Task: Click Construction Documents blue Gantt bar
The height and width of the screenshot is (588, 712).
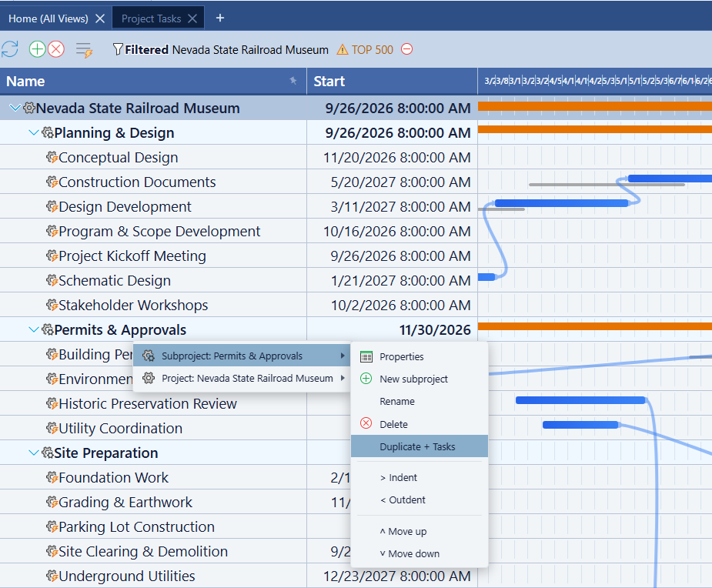Action: click(x=670, y=179)
